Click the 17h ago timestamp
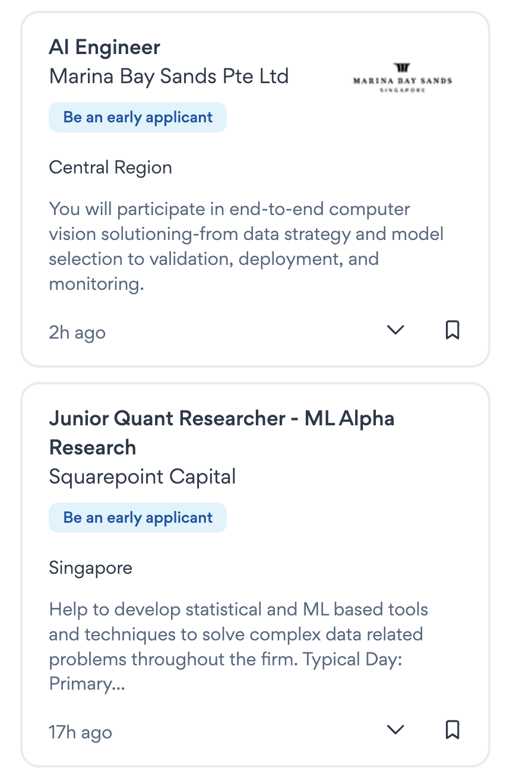The width and height of the screenshot is (532, 777). [80, 732]
